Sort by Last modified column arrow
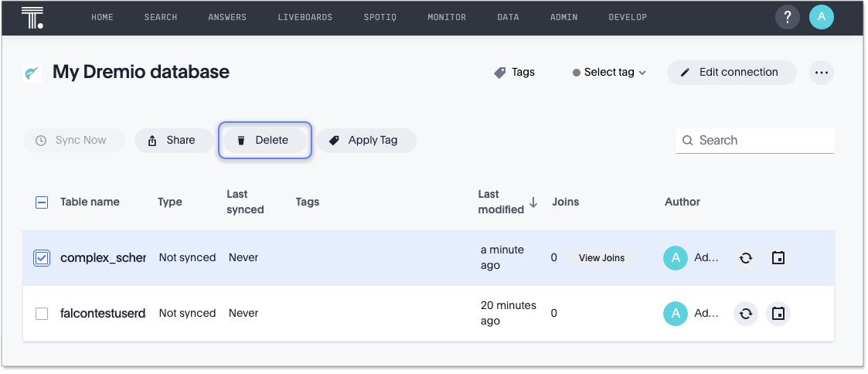This screenshot has width=868, height=374. pyautogui.click(x=533, y=203)
